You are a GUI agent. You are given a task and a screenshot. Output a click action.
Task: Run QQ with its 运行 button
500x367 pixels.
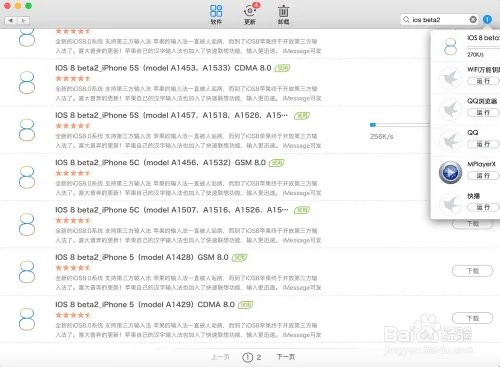[x=483, y=144]
